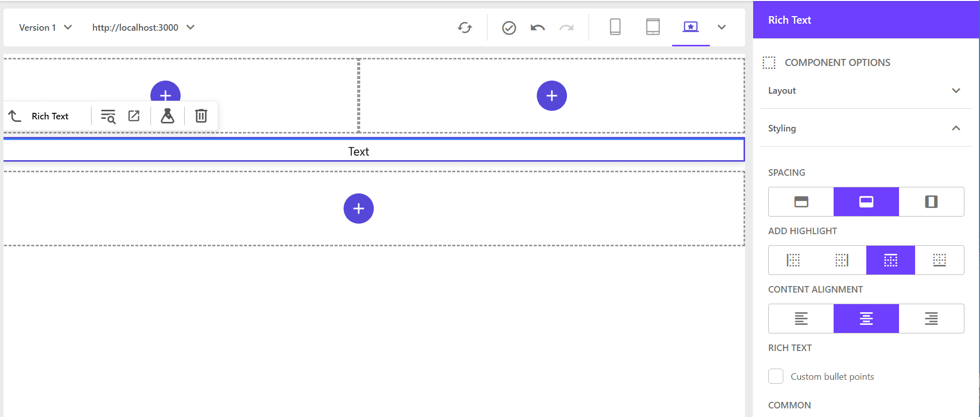This screenshot has height=417, width=980.
Task: Switch to tablet device preview
Action: point(652,27)
